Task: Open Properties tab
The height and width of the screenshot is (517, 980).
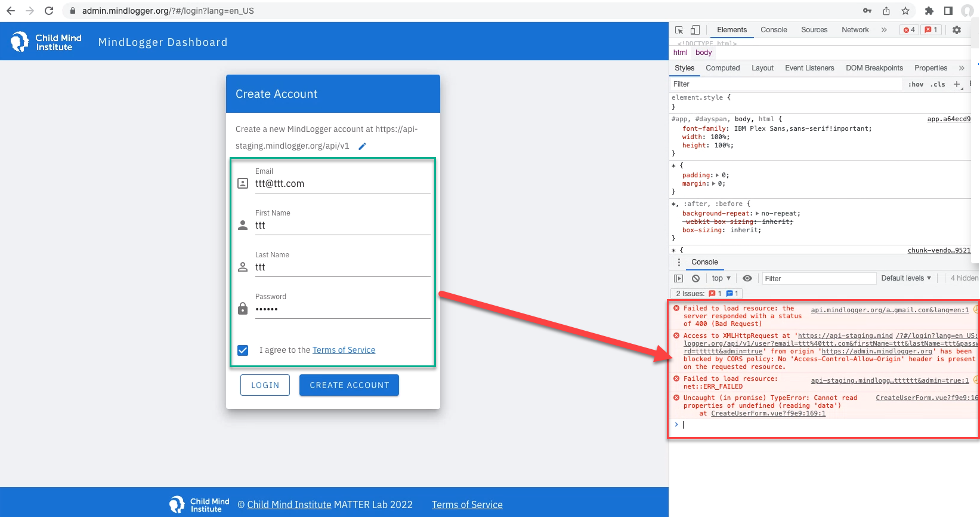Action: (x=930, y=68)
